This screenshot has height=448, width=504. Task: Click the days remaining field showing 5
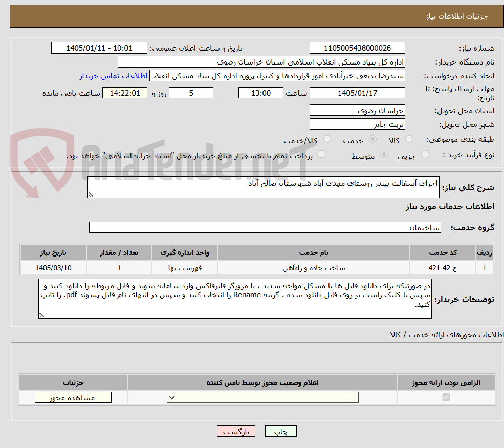191,93
